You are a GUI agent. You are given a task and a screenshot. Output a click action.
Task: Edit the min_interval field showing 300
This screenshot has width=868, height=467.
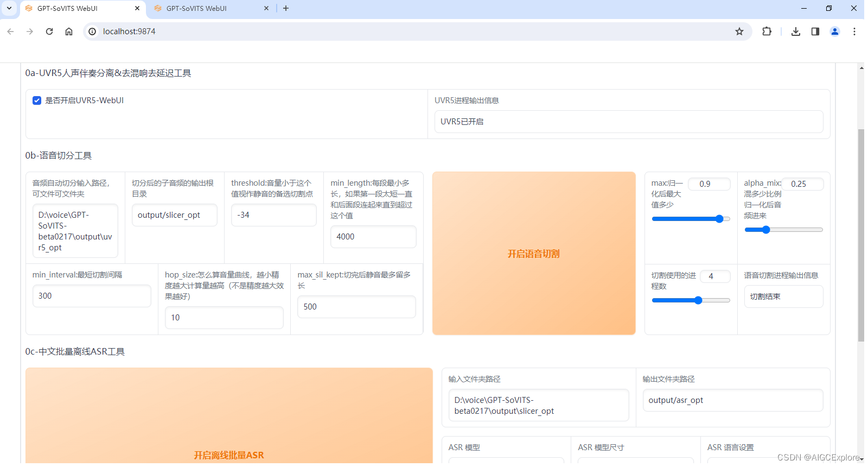(x=92, y=296)
